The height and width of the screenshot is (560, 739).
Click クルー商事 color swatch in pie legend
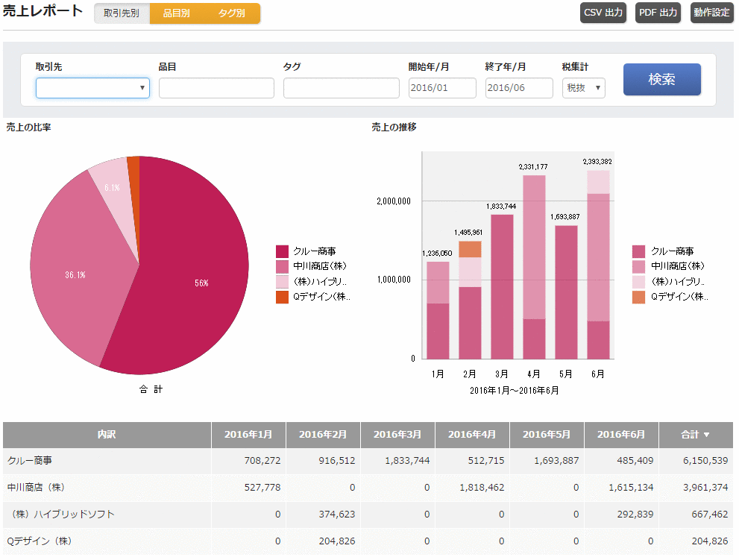click(282, 251)
